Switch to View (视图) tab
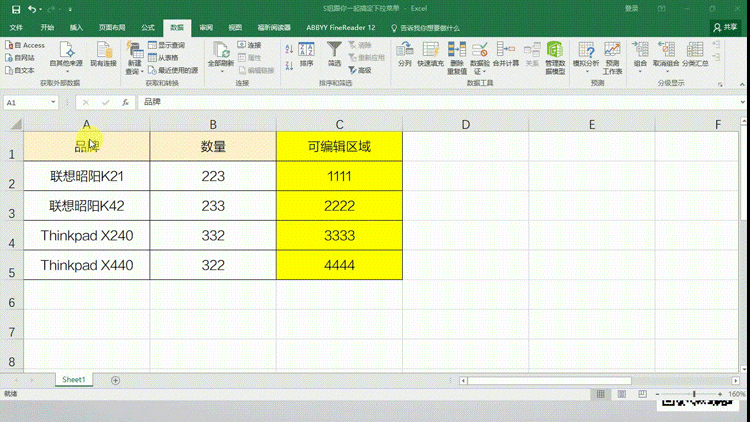 tap(235, 28)
